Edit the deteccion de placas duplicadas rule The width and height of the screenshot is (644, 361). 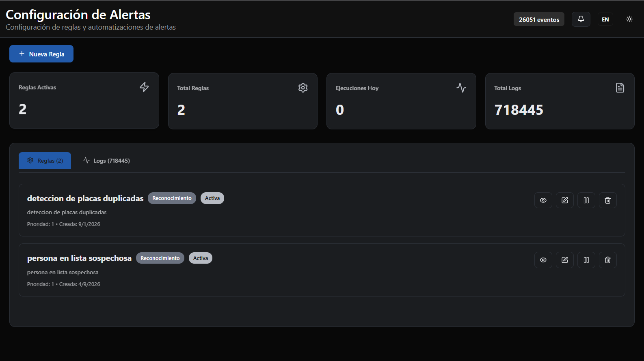[x=564, y=200]
